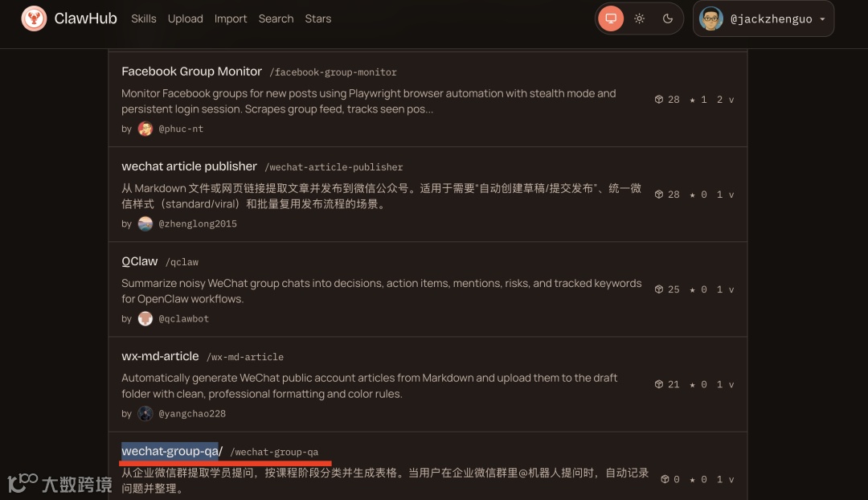Click the /facebook-group-monitor slug text

(x=333, y=72)
